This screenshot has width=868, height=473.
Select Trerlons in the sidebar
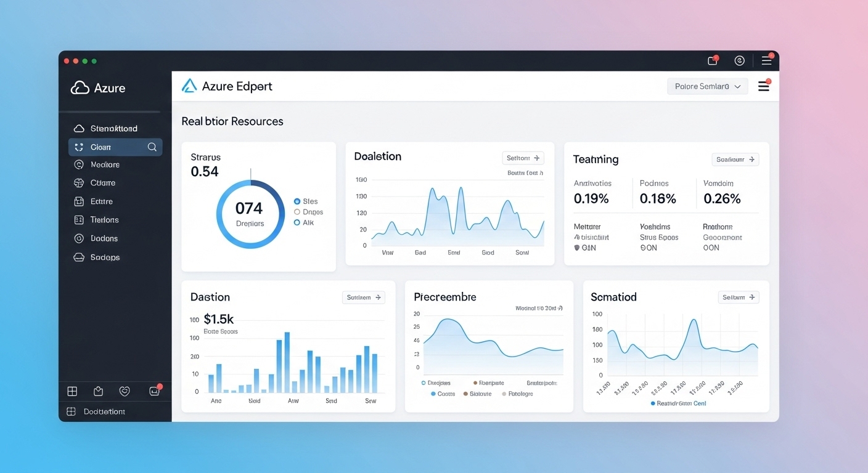104,220
